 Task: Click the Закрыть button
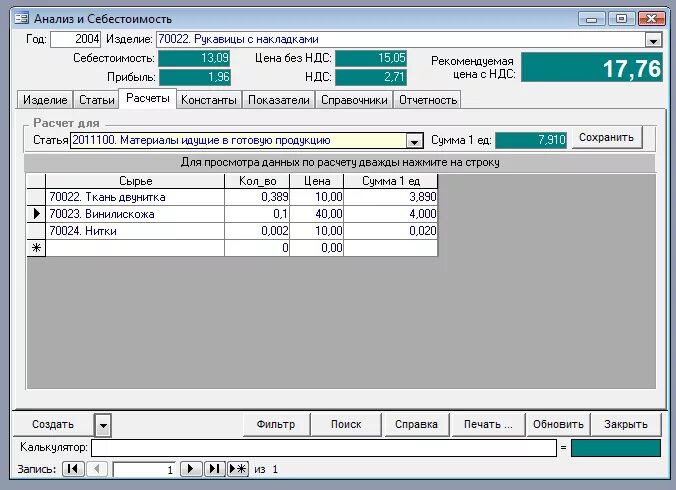(x=626, y=424)
